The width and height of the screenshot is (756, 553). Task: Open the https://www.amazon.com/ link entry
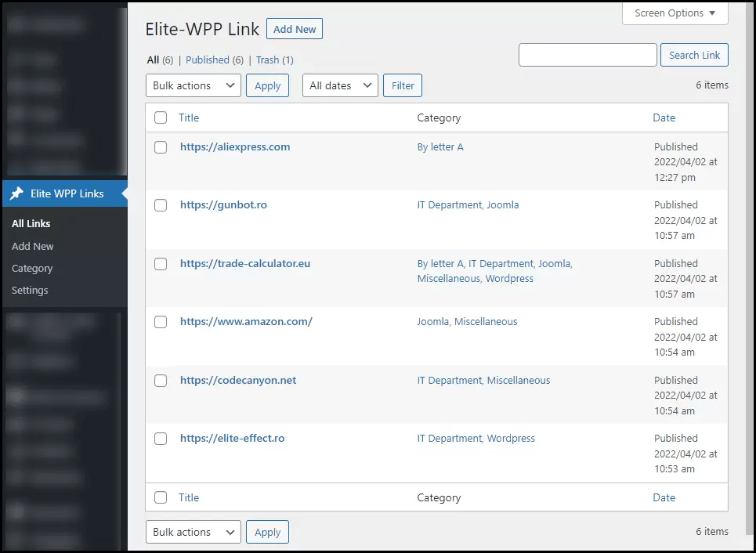tap(246, 322)
